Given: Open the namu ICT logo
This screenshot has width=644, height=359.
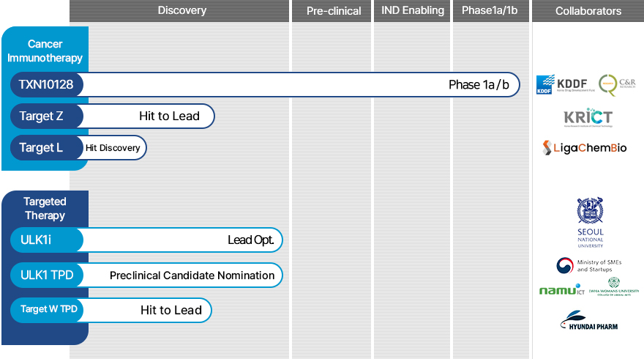Looking at the screenshot, I should pyautogui.click(x=560, y=289).
